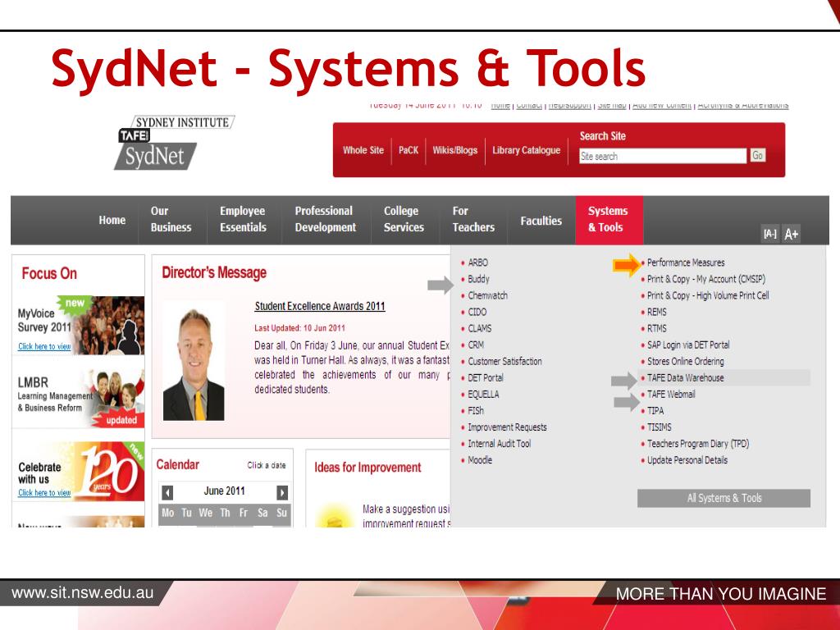Open Teachers Program Diary (TPD) link
Image resolution: width=840 pixels, height=630 pixels.
coord(698,444)
